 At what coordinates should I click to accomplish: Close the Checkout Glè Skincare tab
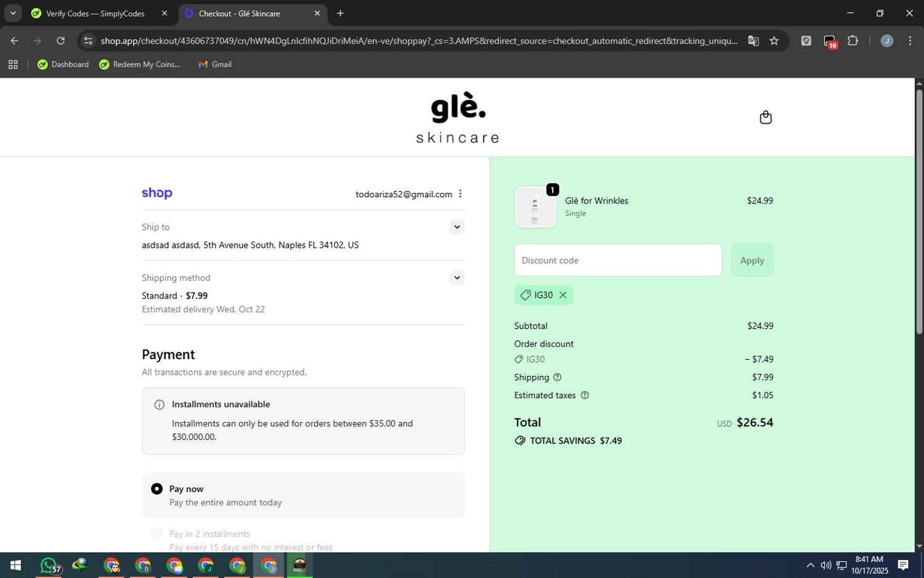point(317,13)
